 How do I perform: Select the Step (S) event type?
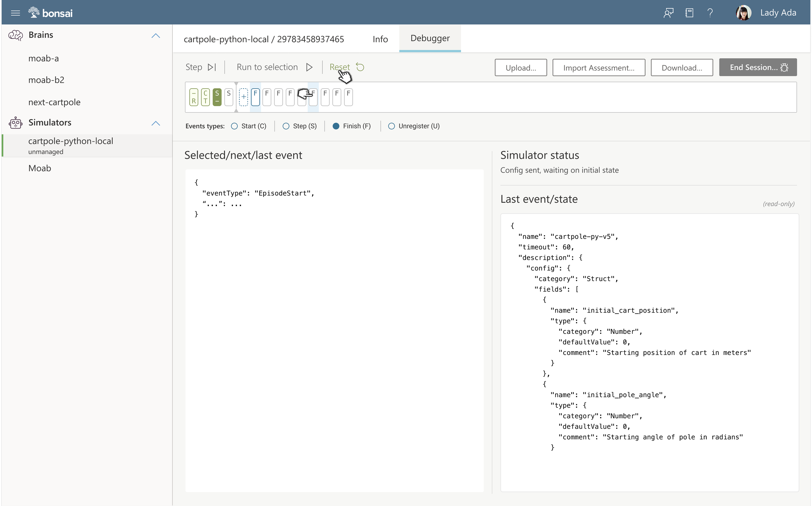pos(286,126)
